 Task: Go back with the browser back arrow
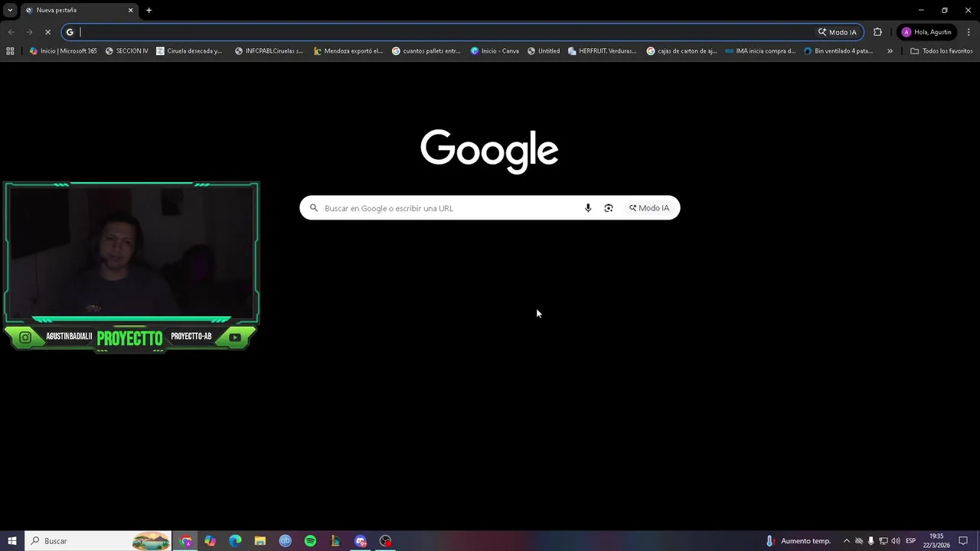click(11, 32)
